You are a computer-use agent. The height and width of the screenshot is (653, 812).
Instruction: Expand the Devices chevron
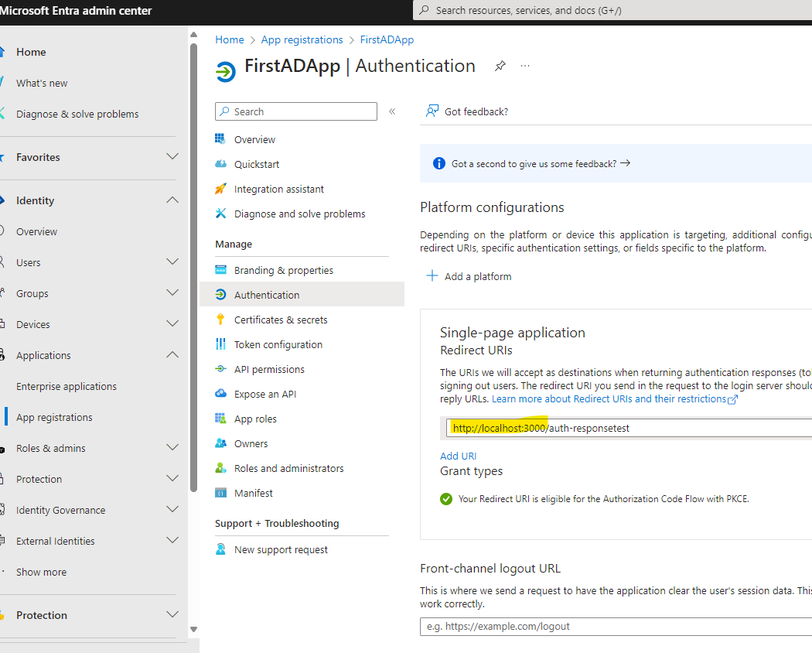172,324
